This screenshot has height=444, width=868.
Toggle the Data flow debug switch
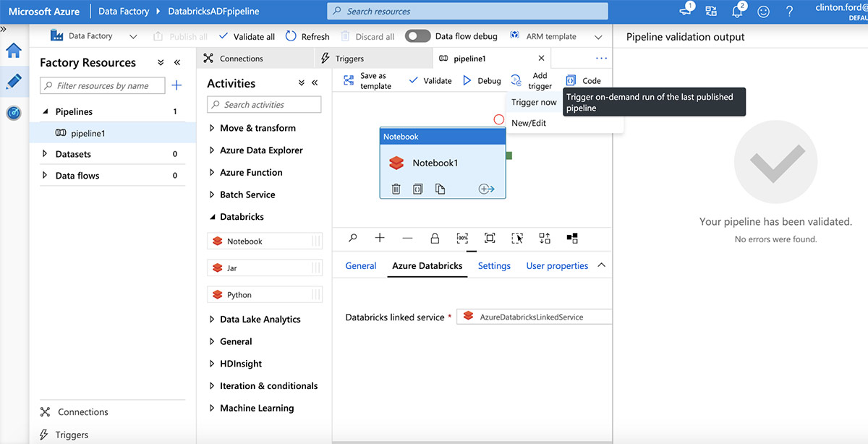[417, 36]
